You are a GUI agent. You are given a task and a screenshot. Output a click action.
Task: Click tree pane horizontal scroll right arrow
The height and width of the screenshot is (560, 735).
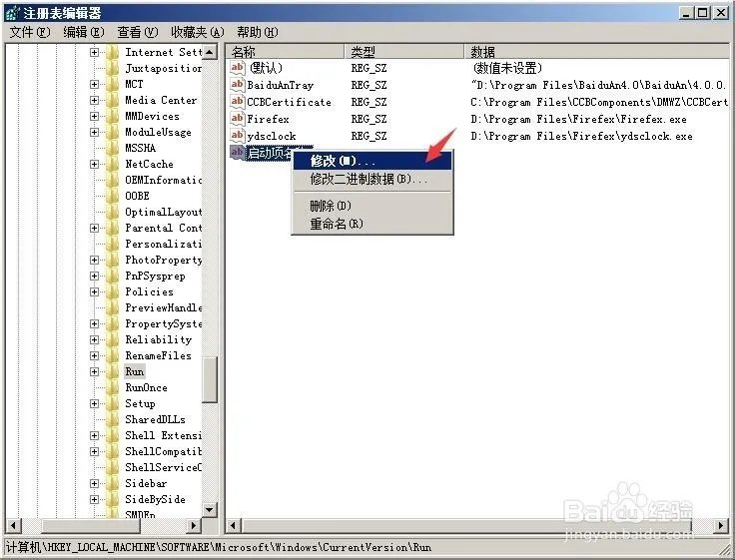(x=194, y=525)
